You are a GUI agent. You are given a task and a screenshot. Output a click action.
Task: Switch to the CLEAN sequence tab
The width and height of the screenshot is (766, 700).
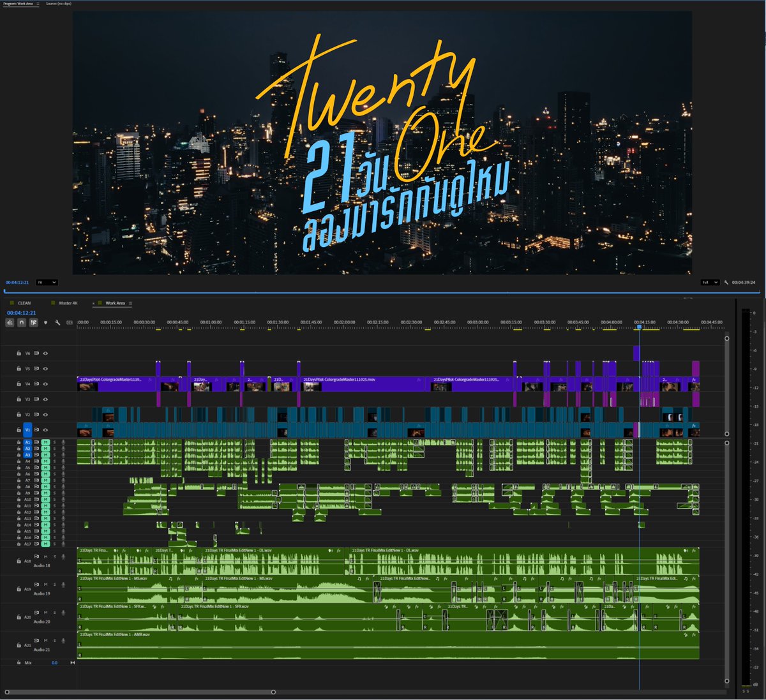tap(24, 303)
